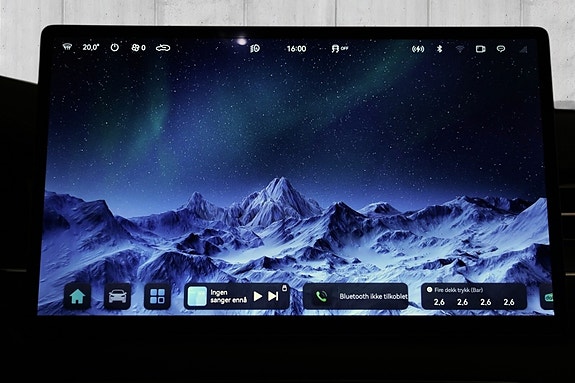Adjust the fan speed icon showing 0

138,48
